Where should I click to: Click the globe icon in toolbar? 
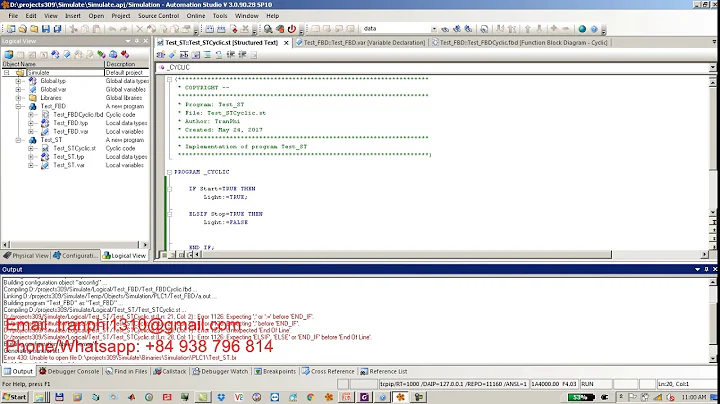coord(582,29)
